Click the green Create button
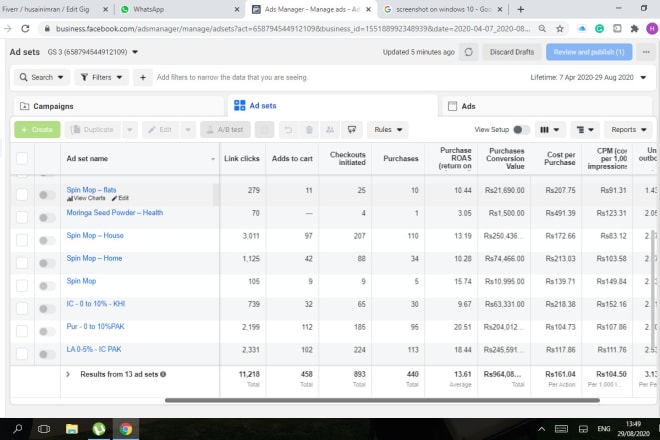The height and width of the screenshot is (440, 660). [x=37, y=130]
